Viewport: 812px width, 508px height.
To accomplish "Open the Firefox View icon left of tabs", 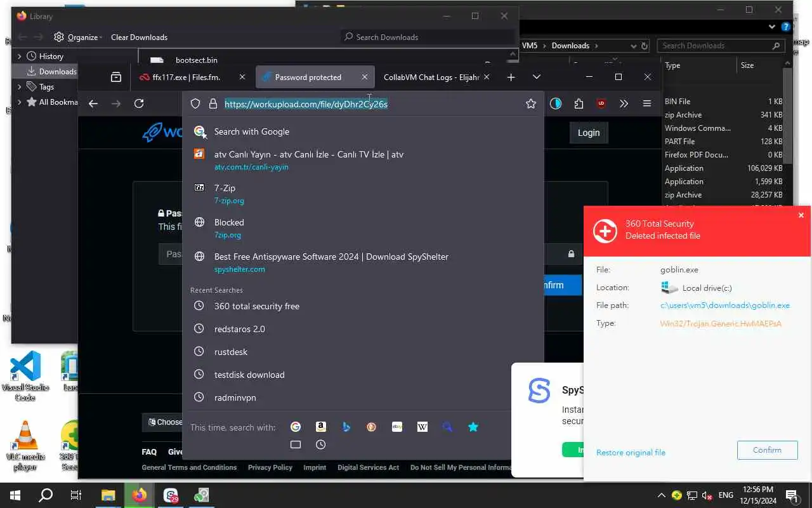I will point(115,77).
